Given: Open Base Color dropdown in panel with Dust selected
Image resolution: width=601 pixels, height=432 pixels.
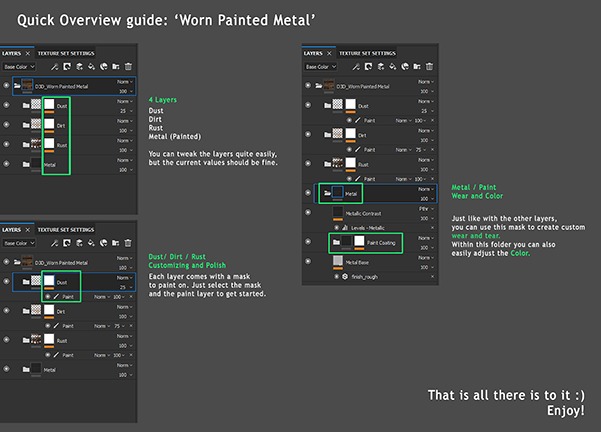Looking at the screenshot, I should tap(19, 243).
